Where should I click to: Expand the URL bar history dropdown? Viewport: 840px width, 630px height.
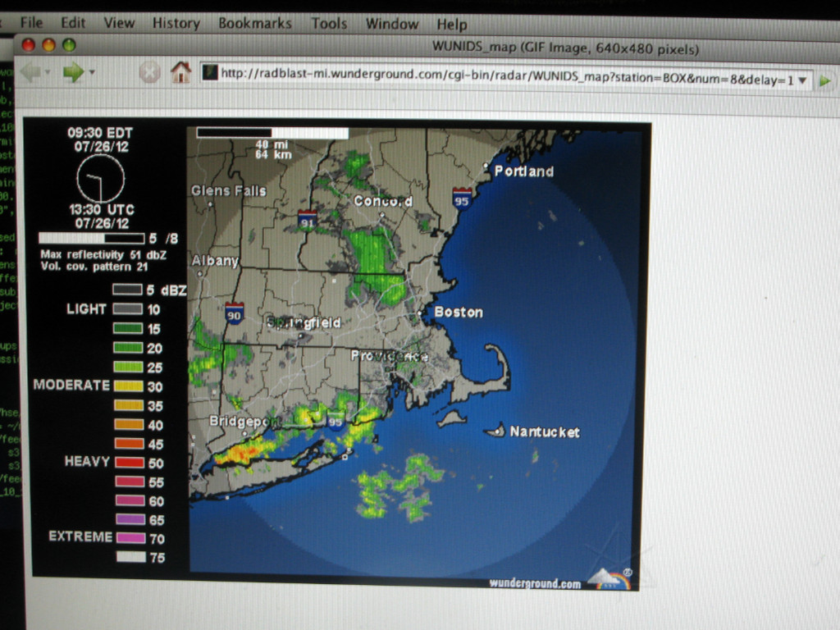pos(801,80)
